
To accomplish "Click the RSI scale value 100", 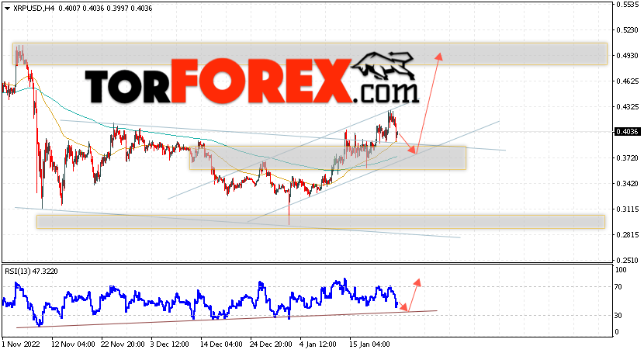I will point(621,270).
